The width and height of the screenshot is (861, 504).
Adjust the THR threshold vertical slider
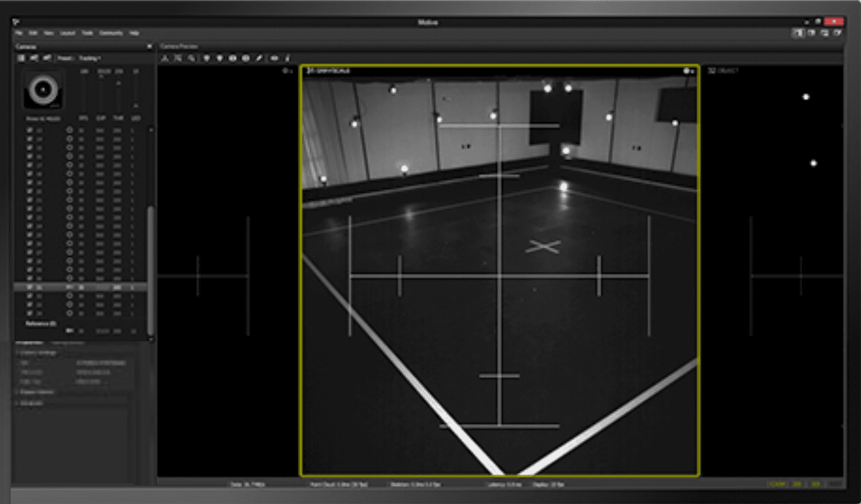coord(118,94)
